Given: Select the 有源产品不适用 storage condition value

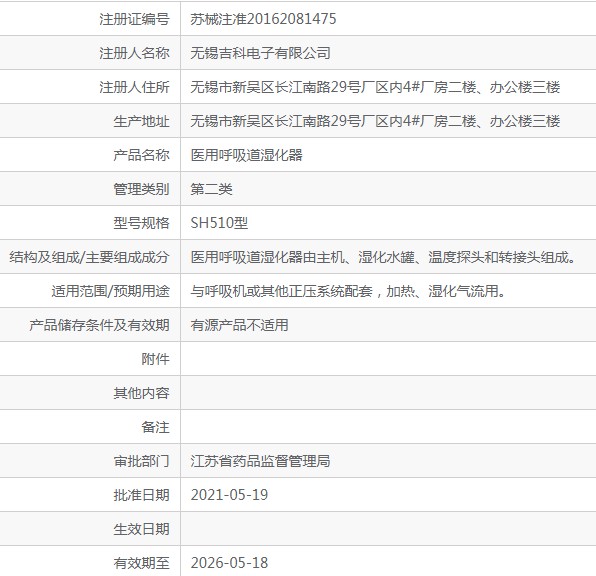Looking at the screenshot, I should pyautogui.click(x=239, y=325).
